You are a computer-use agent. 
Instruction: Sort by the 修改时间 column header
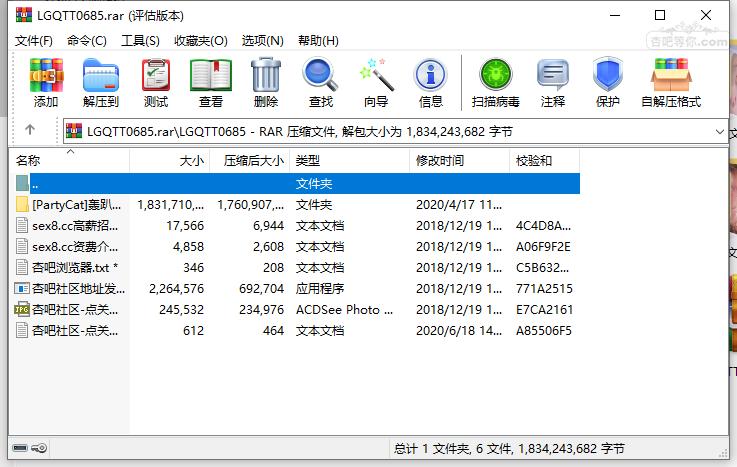click(x=460, y=161)
